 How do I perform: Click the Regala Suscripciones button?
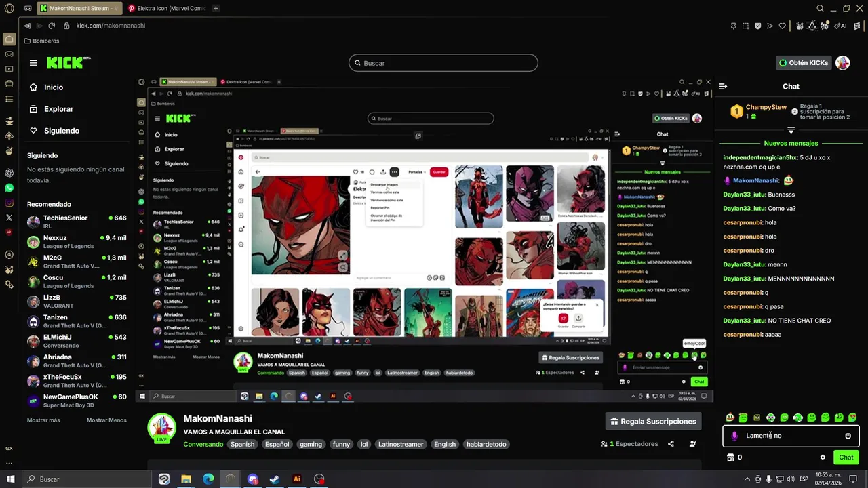(x=653, y=421)
